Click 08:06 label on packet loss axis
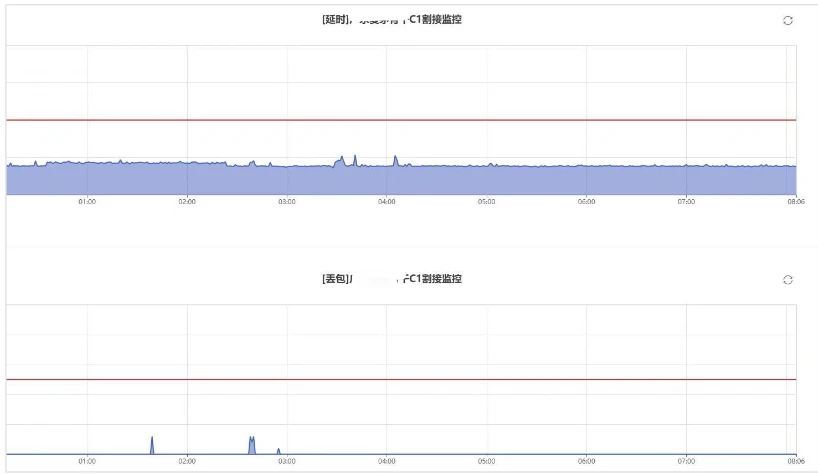 tap(796, 461)
